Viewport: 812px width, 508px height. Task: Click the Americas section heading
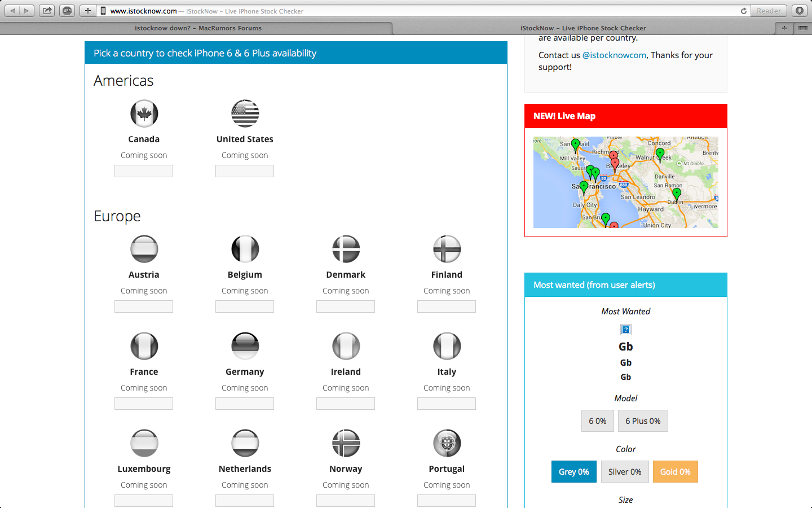pos(123,81)
